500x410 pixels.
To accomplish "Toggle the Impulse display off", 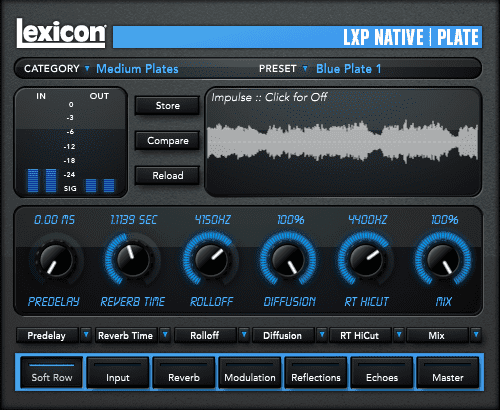I will 269,97.
